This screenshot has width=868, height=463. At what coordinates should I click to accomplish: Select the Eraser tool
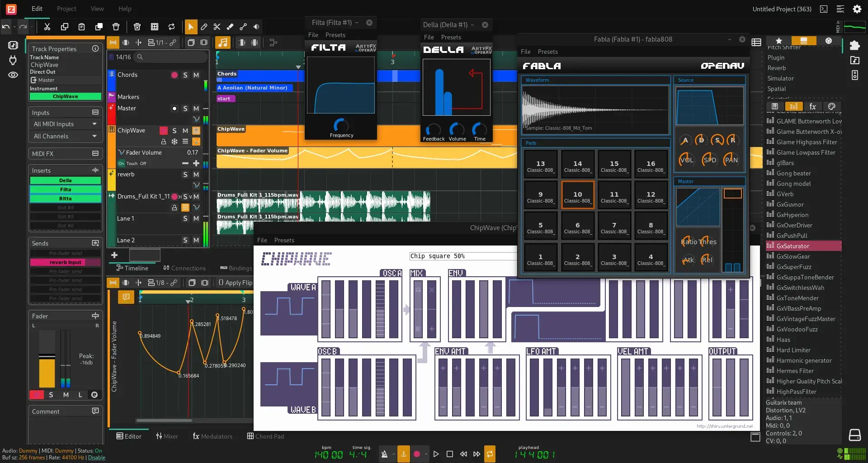tap(230, 27)
